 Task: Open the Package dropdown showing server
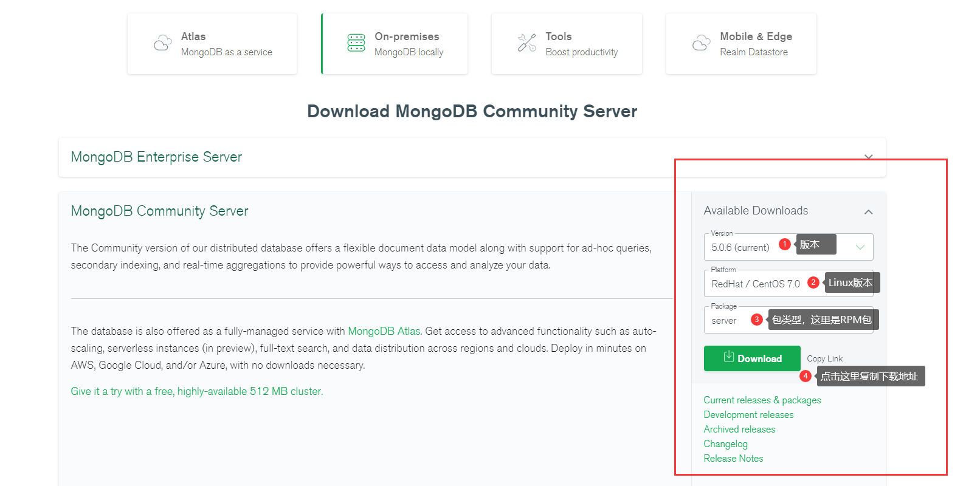[x=788, y=320]
